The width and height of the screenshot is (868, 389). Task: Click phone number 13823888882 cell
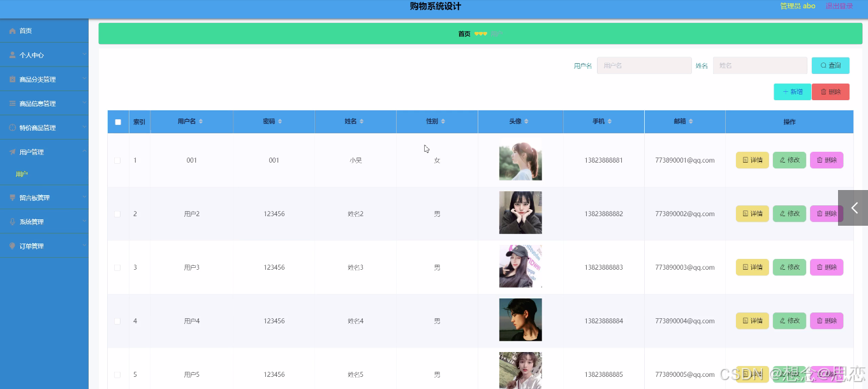603,214
